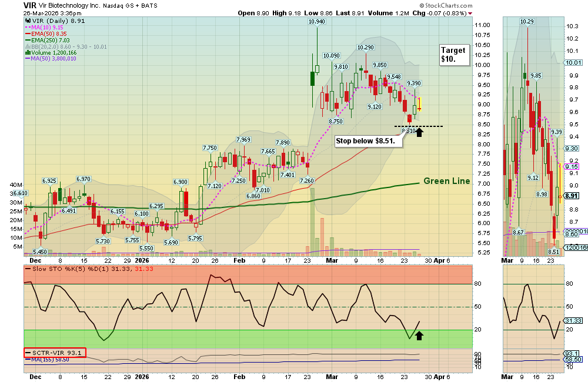Viewport: 588px width, 382px height.
Task: Click the 26-Mar-2026 3:36pm timestamp
Action: (x=52, y=13)
